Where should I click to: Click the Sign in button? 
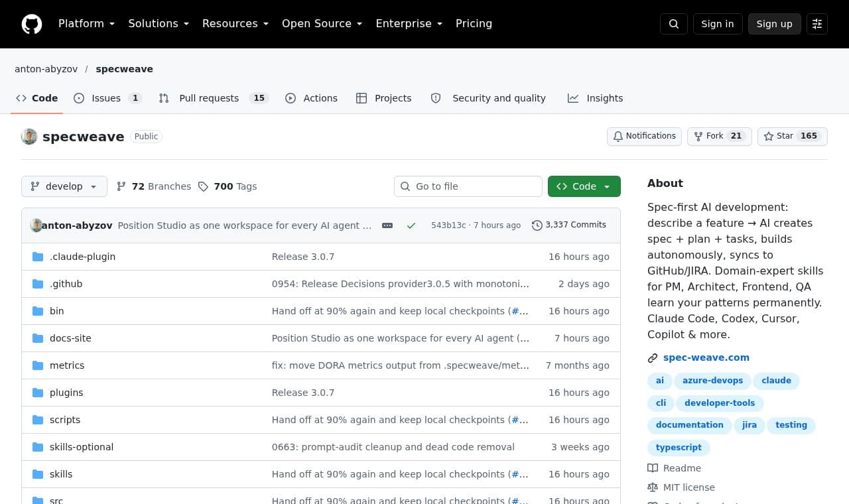click(x=718, y=24)
